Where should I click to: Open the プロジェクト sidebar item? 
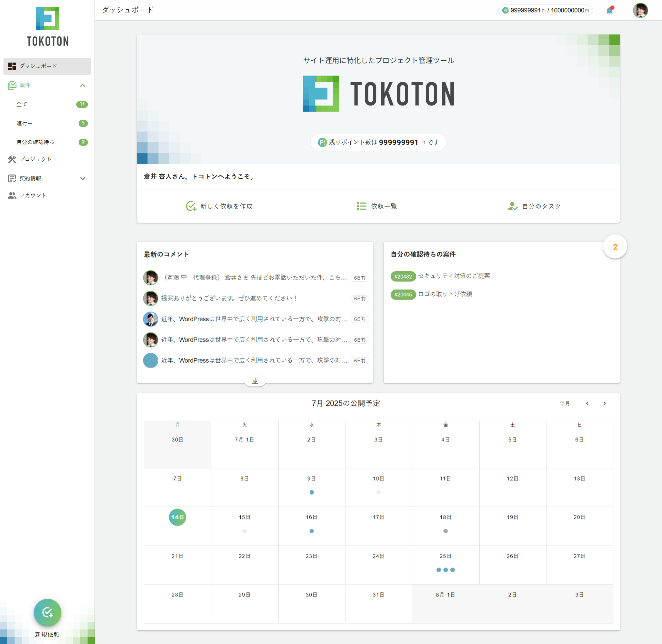[47, 159]
